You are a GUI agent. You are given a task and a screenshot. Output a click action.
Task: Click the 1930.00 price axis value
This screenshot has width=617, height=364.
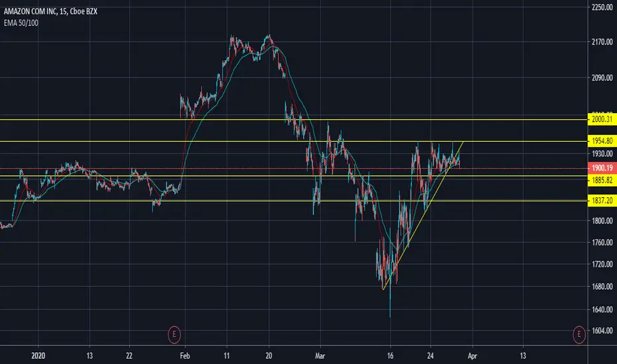[x=602, y=154]
